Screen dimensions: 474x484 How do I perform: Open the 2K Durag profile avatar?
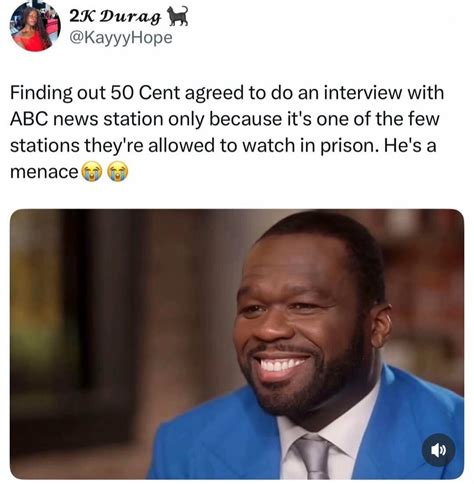point(36,27)
